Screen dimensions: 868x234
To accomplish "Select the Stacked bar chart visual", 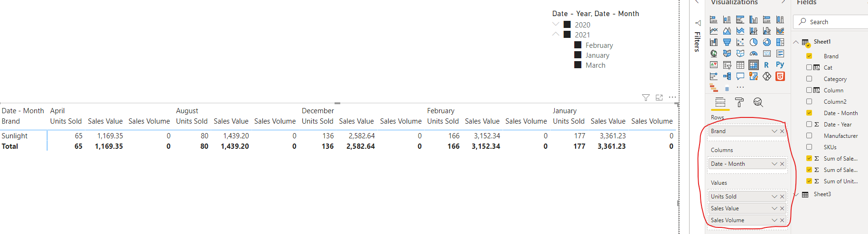I will tap(713, 19).
